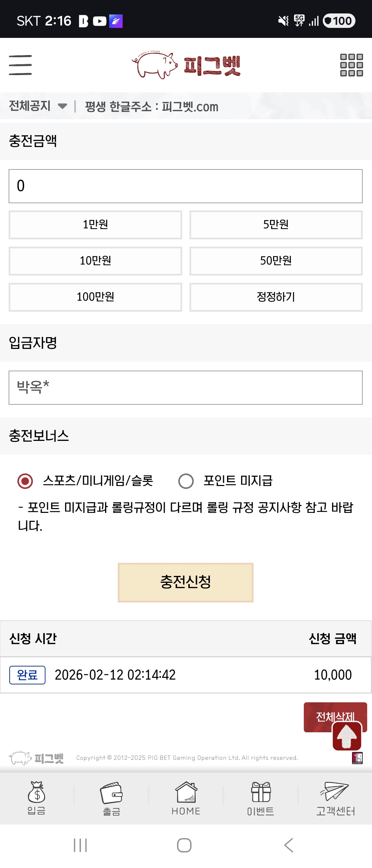Select 스포츠/미니게임/슬롯 bonus radio button
Viewport: 372px width, 868px height.
(25, 481)
